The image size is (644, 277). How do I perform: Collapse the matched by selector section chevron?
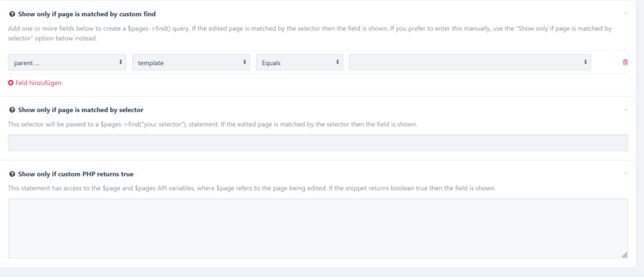(626, 110)
